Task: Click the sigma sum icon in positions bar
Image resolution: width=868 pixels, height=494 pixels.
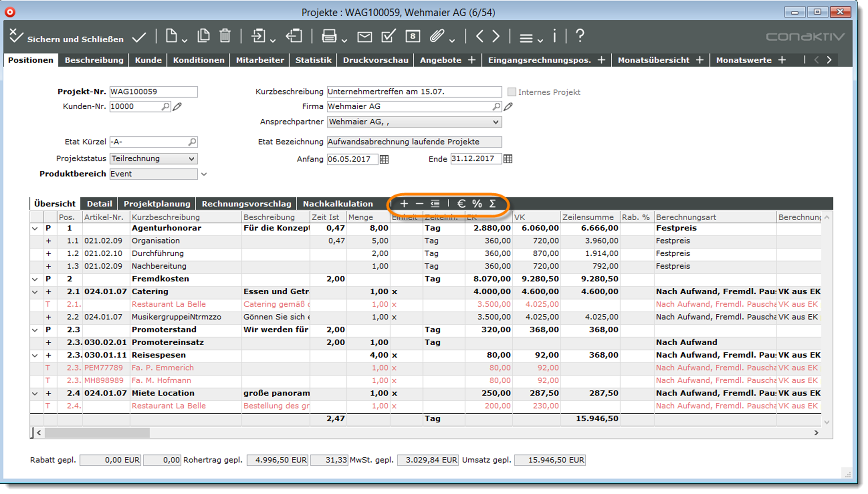Action: tap(493, 204)
